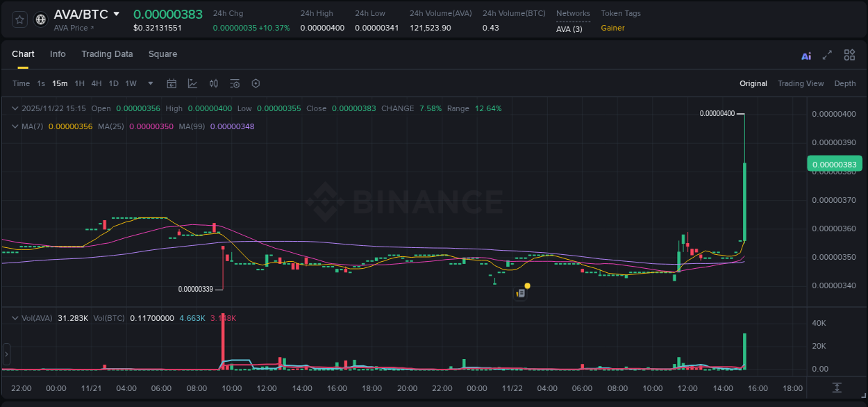Expand the left side panel arrow
Screen dimensions: 868x407
click(6, 354)
